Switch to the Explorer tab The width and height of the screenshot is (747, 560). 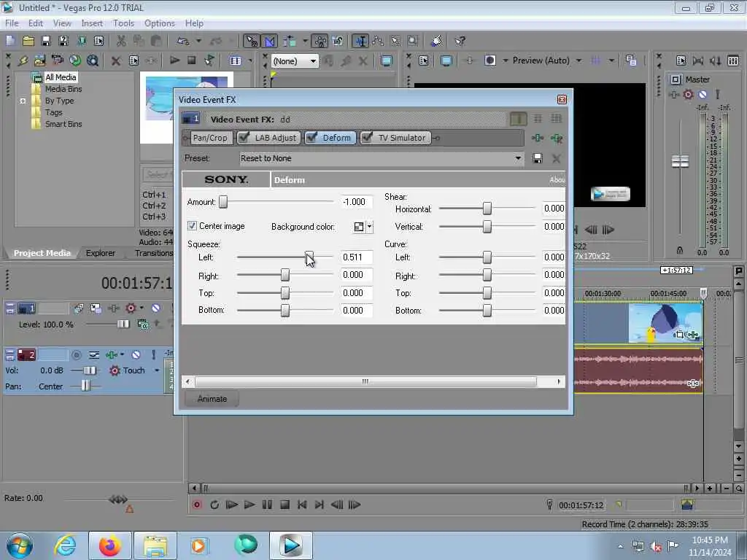[x=101, y=253]
